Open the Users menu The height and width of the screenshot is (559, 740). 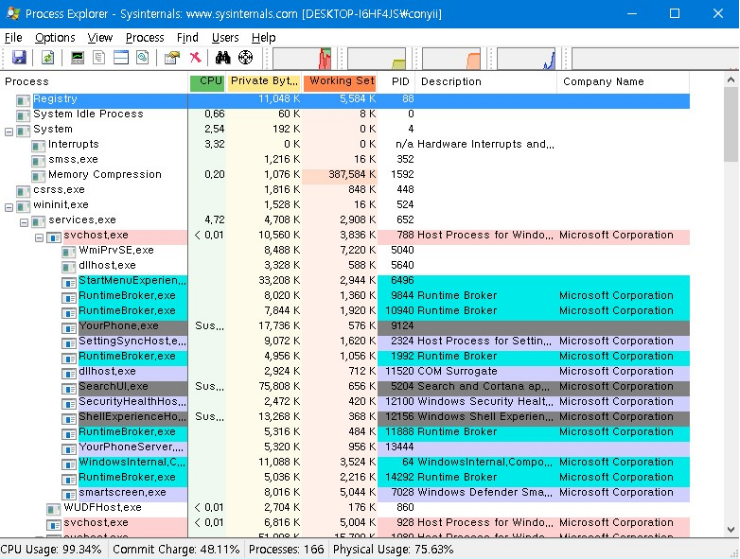[x=225, y=38]
